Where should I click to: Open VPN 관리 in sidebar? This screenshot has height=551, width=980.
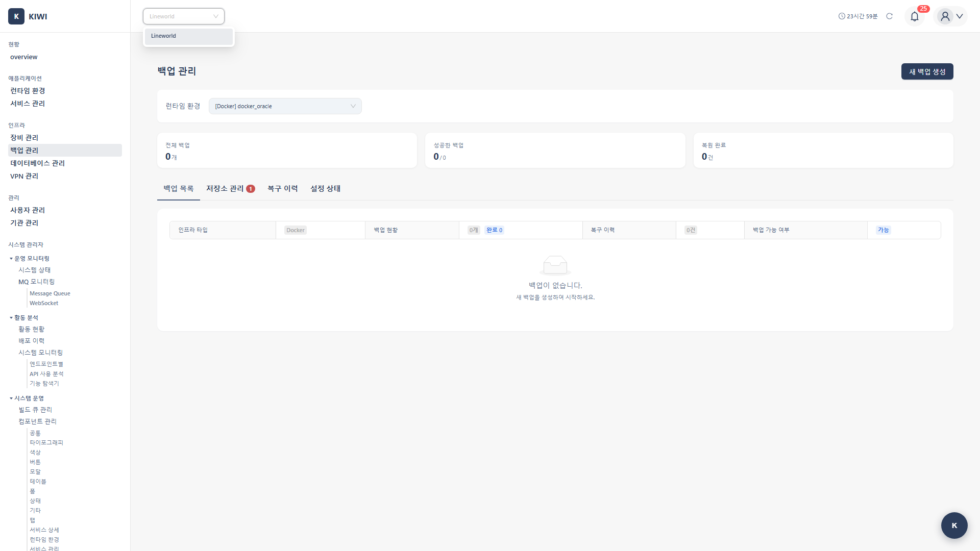[x=65, y=176]
